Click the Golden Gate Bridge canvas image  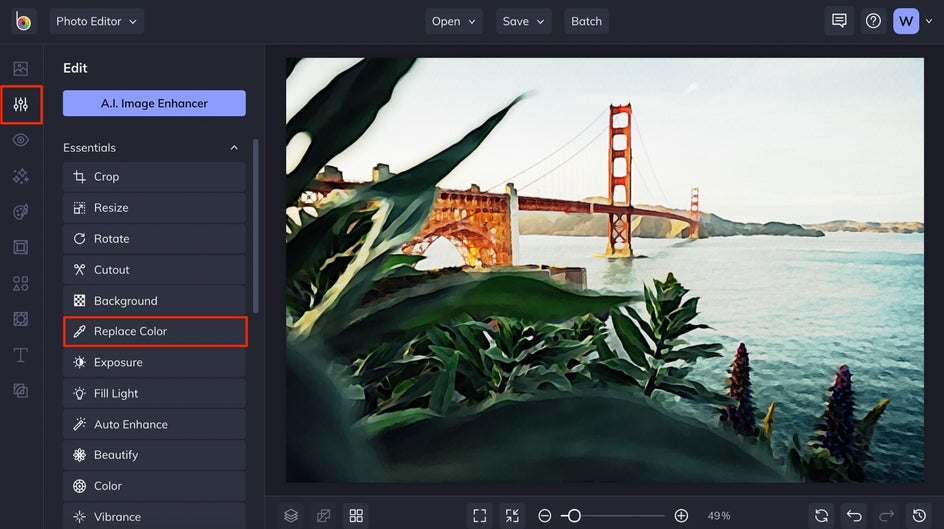tap(604, 270)
